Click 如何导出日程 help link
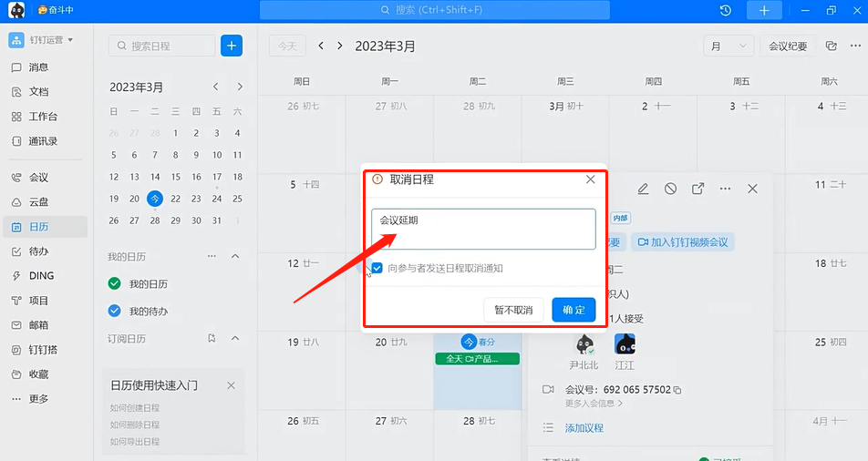This screenshot has width=868, height=461. point(135,442)
